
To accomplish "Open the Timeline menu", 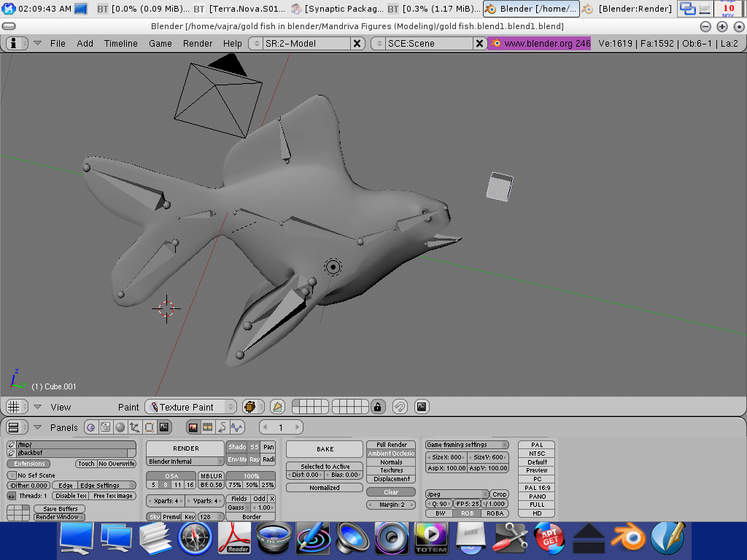I will point(120,44).
